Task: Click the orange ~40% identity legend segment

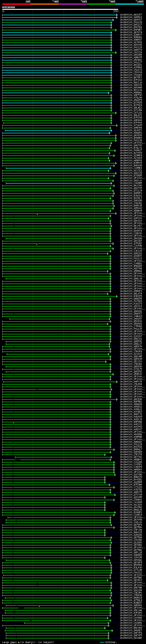Action: [x=45, y=4]
